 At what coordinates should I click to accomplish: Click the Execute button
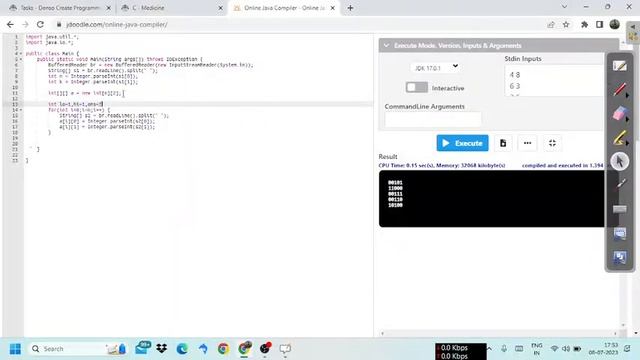(462, 143)
